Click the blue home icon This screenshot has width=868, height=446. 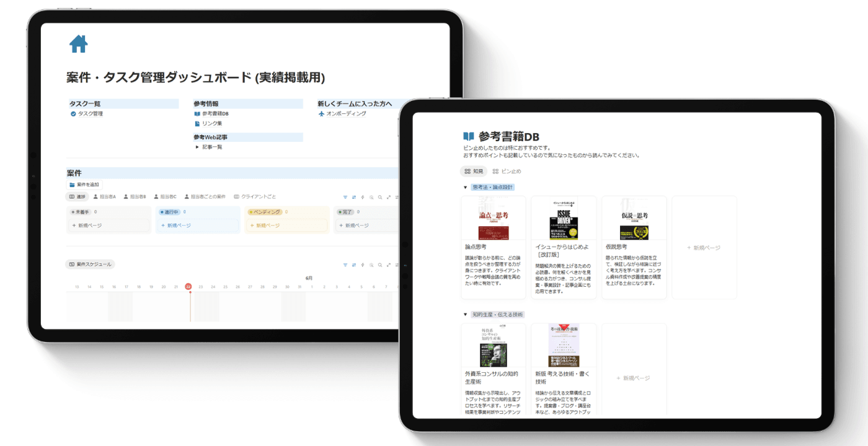click(x=79, y=44)
